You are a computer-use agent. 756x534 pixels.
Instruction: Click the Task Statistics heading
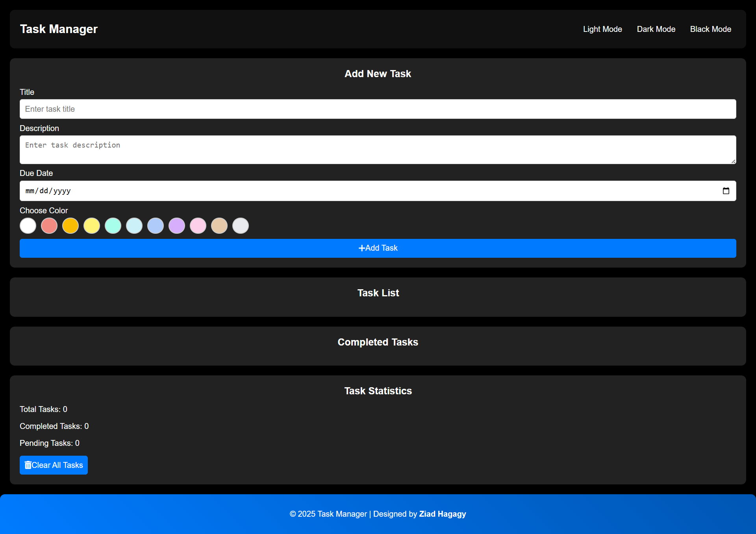378,391
